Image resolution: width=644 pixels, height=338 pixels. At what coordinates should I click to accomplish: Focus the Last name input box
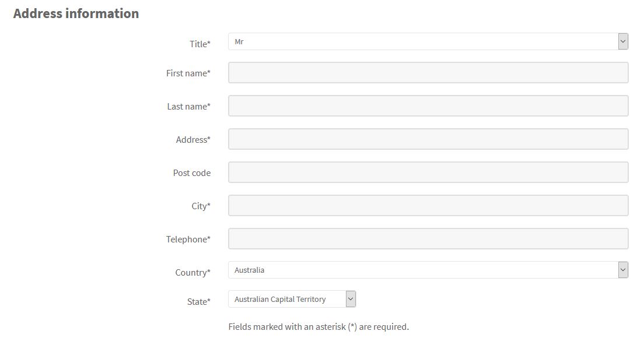(x=428, y=106)
